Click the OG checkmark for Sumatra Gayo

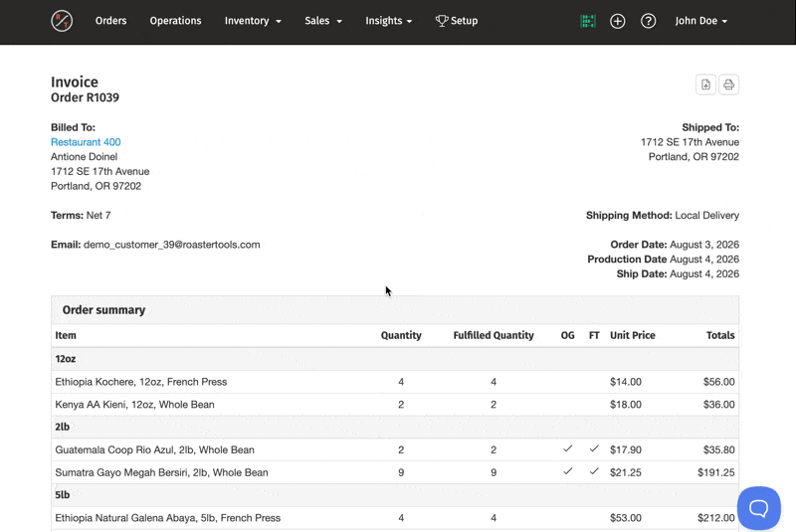point(567,471)
